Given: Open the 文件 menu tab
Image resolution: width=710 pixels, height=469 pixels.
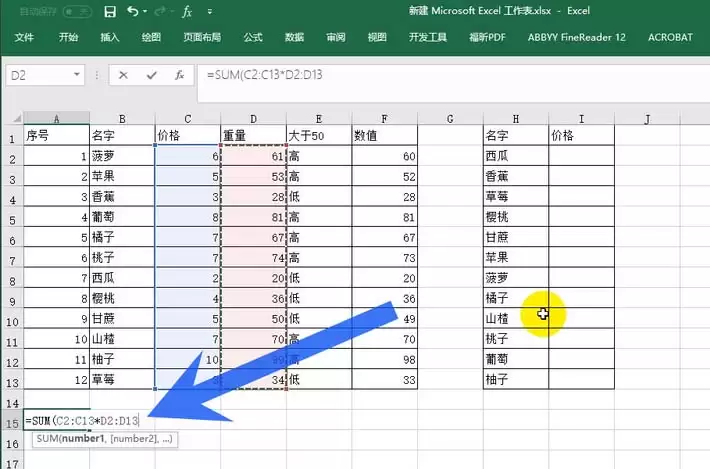Looking at the screenshot, I should 24,38.
